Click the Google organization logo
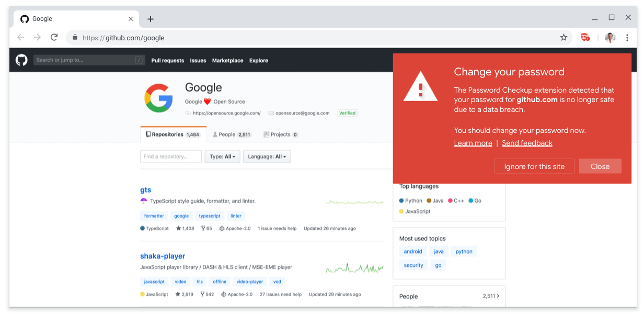Screen dimensions: 644x314 158,98
